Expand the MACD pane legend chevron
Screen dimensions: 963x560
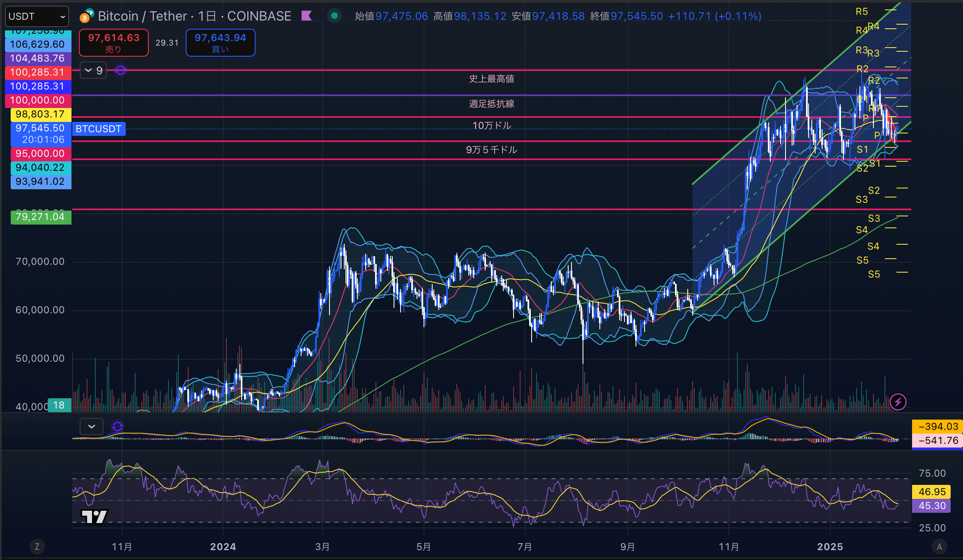92,427
